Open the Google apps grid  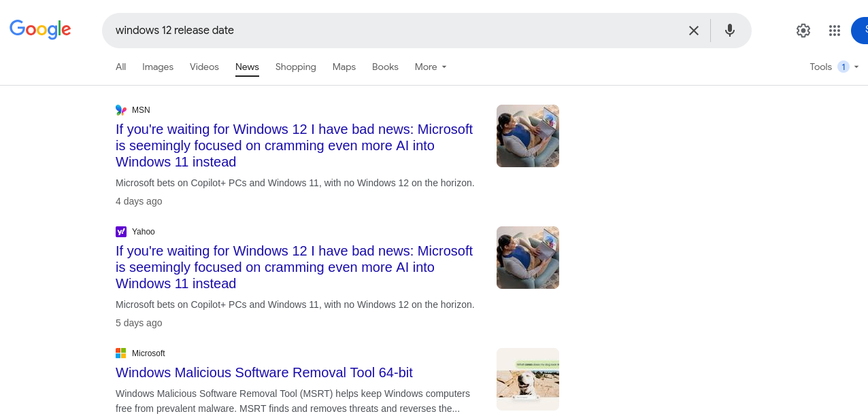pos(835,31)
